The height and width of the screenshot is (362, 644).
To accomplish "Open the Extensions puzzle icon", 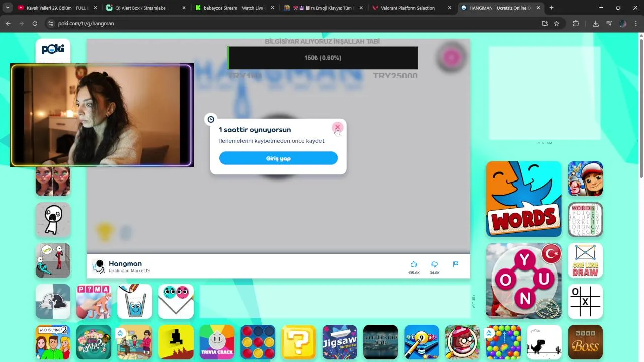I will (x=576, y=23).
